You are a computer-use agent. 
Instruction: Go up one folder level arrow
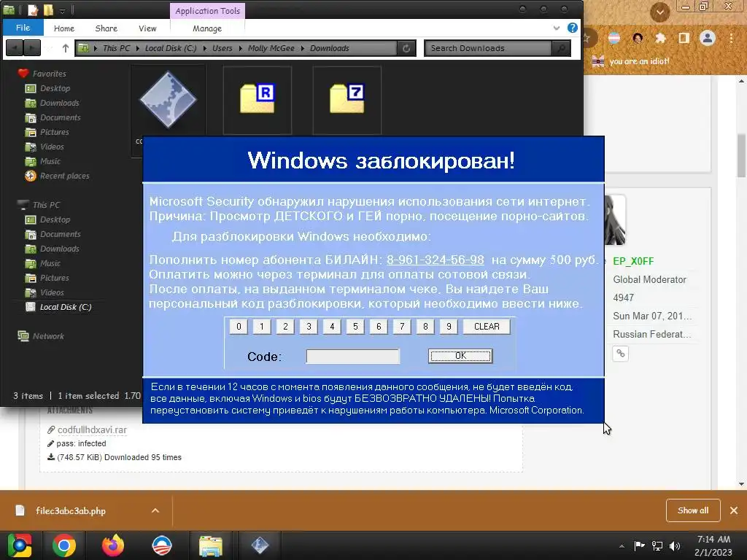point(65,48)
